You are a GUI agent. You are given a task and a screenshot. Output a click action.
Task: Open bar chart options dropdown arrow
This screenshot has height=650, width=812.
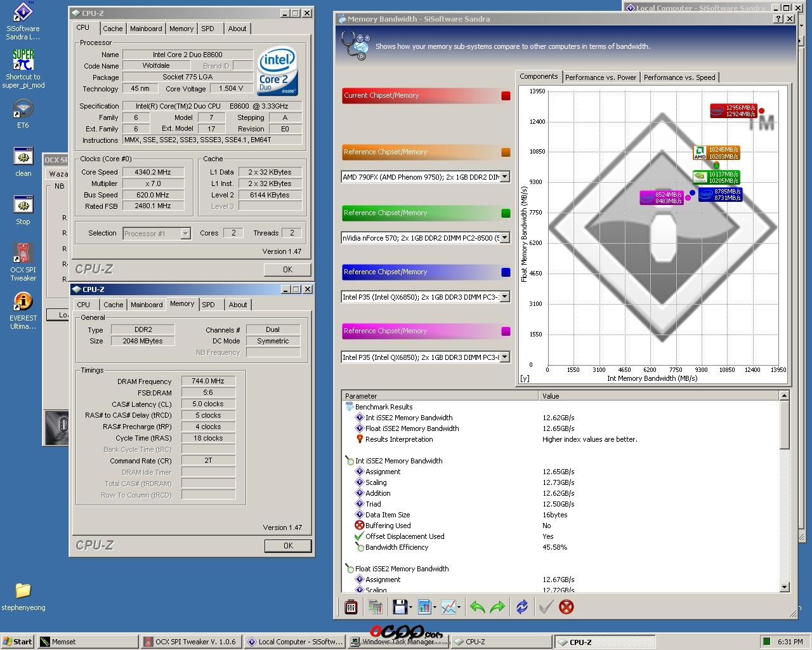tap(435, 608)
